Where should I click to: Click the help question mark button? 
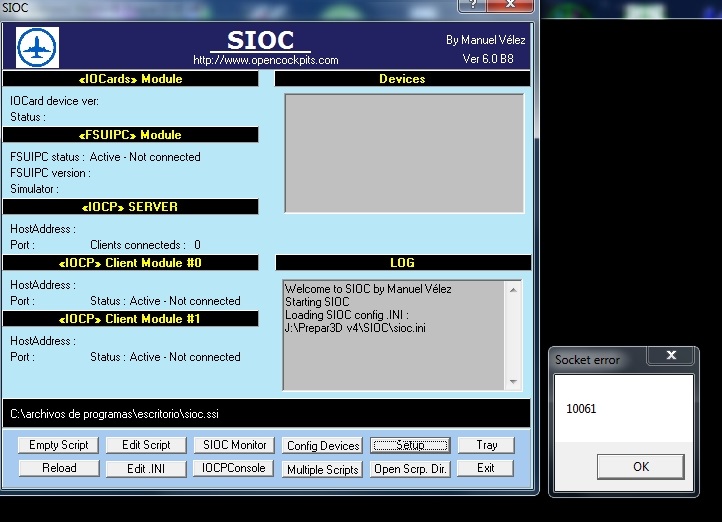coord(472,5)
